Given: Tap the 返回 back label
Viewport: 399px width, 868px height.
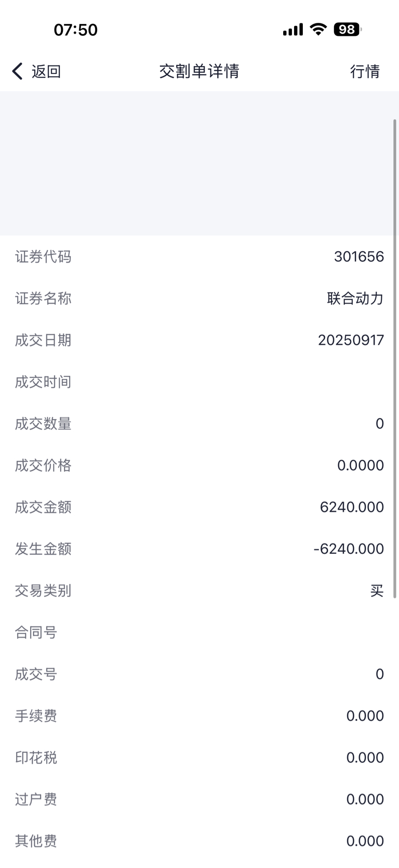Looking at the screenshot, I should pyautogui.click(x=46, y=71).
